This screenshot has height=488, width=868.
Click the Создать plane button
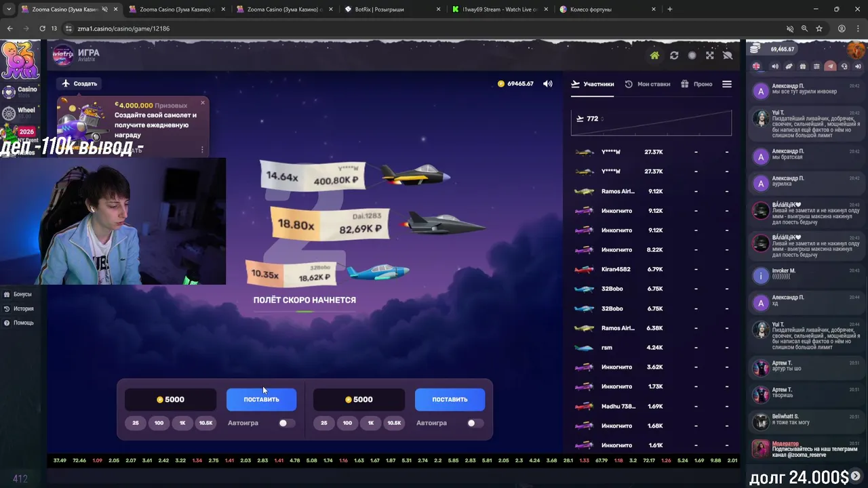[80, 83]
